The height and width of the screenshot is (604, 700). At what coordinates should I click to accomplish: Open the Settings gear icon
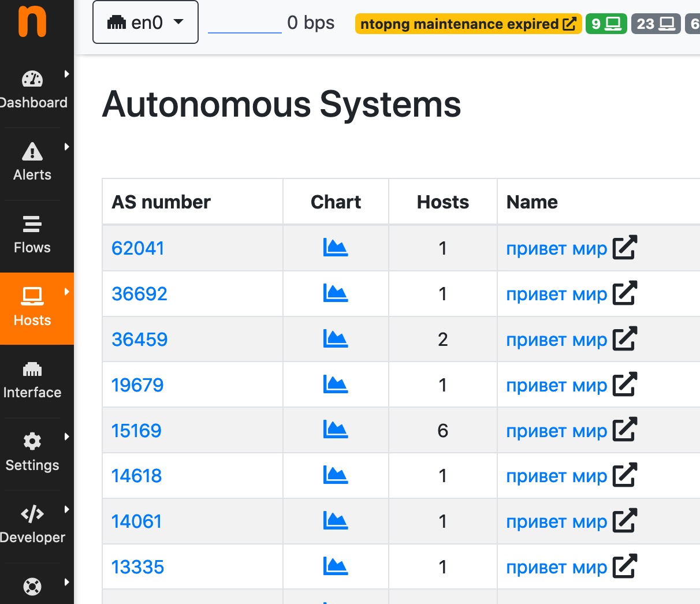click(32, 441)
